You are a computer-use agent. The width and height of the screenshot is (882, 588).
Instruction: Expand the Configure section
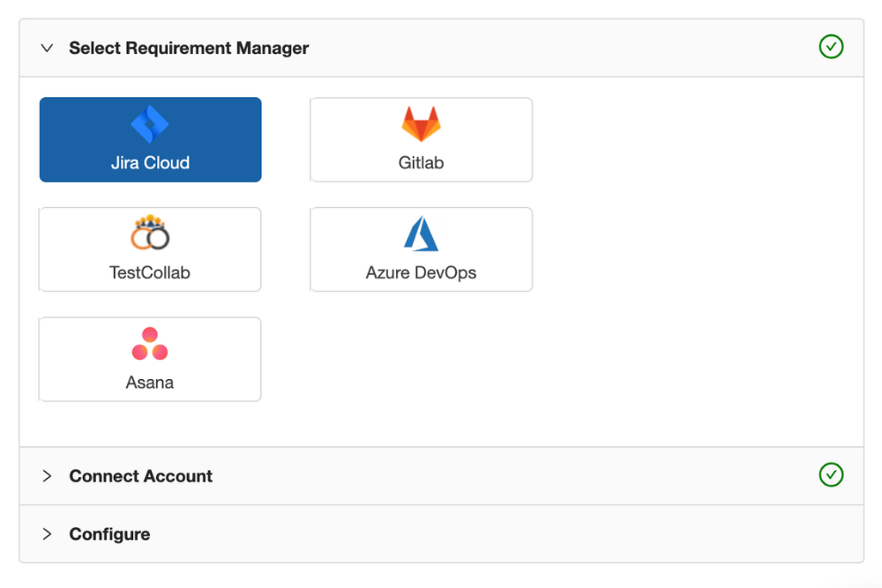click(47, 533)
